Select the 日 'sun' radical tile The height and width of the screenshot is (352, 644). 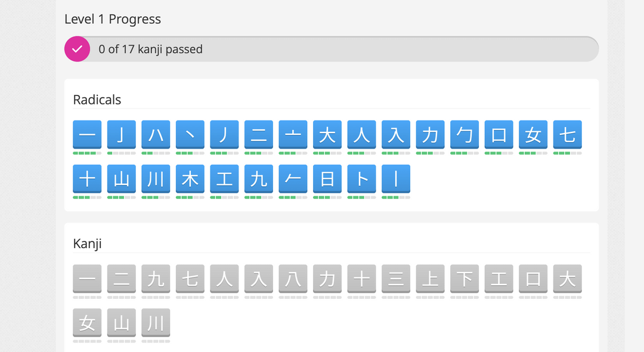pyautogui.click(x=327, y=178)
